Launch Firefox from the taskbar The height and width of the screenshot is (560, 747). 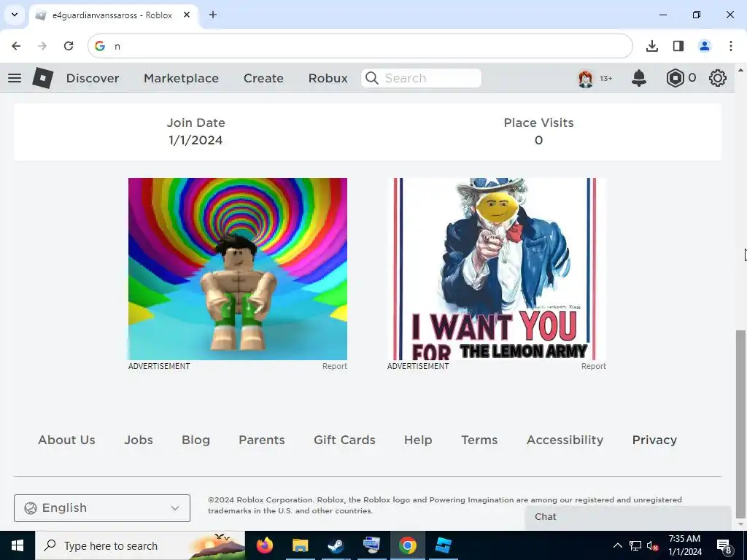(265, 545)
